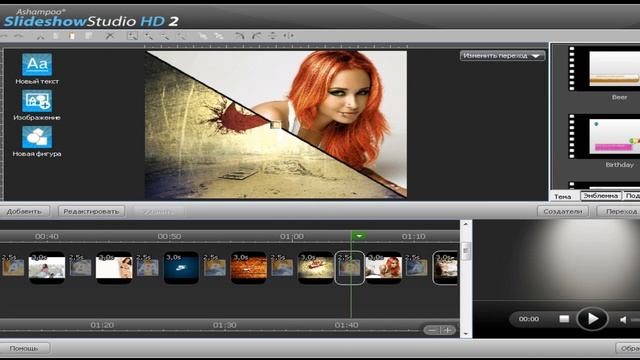Screen dimensions: 640x360
Task: Flip the object vertically
Action: pos(273,36)
